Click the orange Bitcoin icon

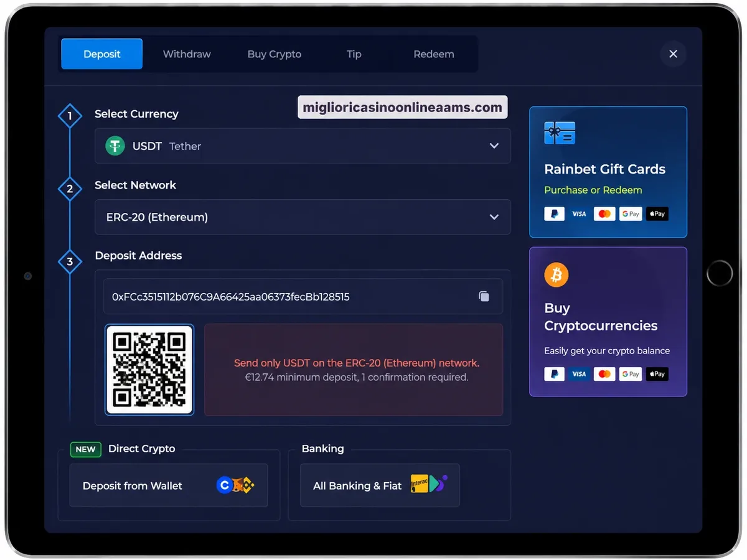pos(557,274)
